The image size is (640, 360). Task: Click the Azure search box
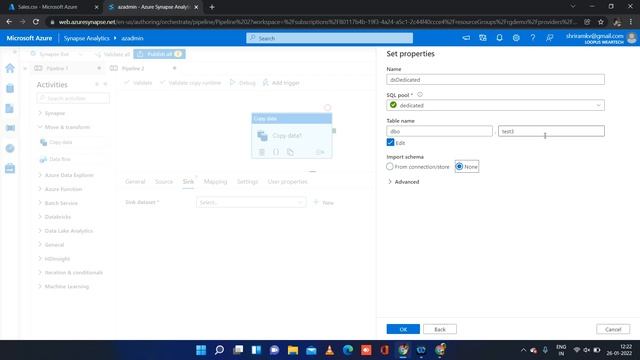click(x=329, y=38)
